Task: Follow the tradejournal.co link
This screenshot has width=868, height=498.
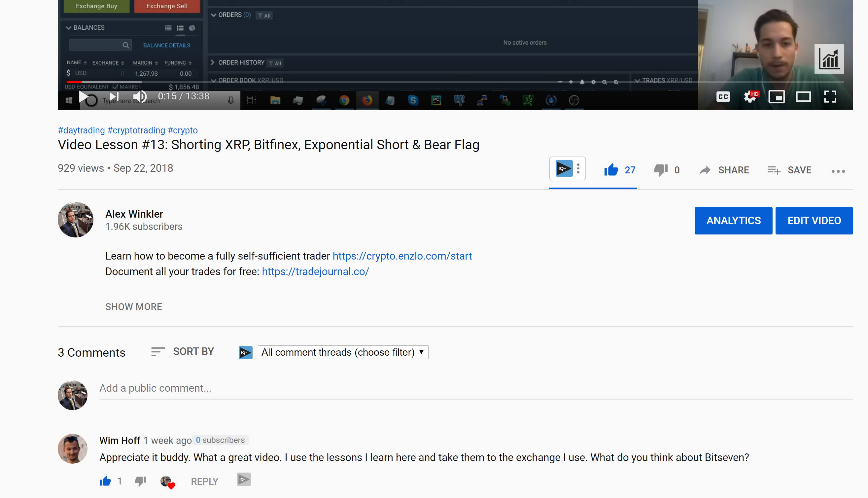Action: coord(315,271)
